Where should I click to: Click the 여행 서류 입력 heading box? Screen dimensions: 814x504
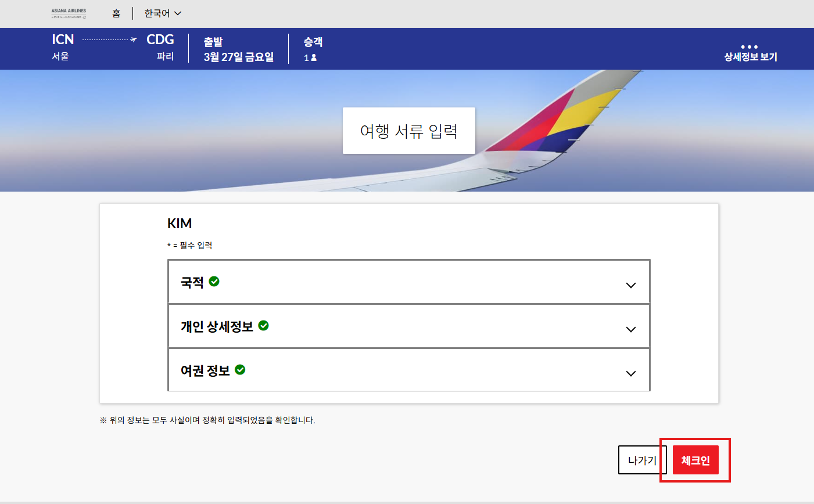point(408,131)
